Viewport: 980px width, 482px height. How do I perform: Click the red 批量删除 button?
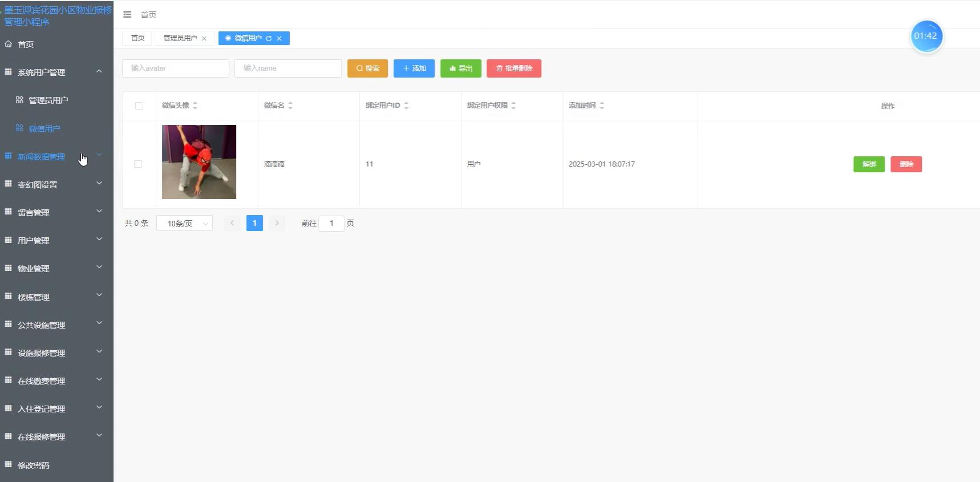(x=514, y=68)
